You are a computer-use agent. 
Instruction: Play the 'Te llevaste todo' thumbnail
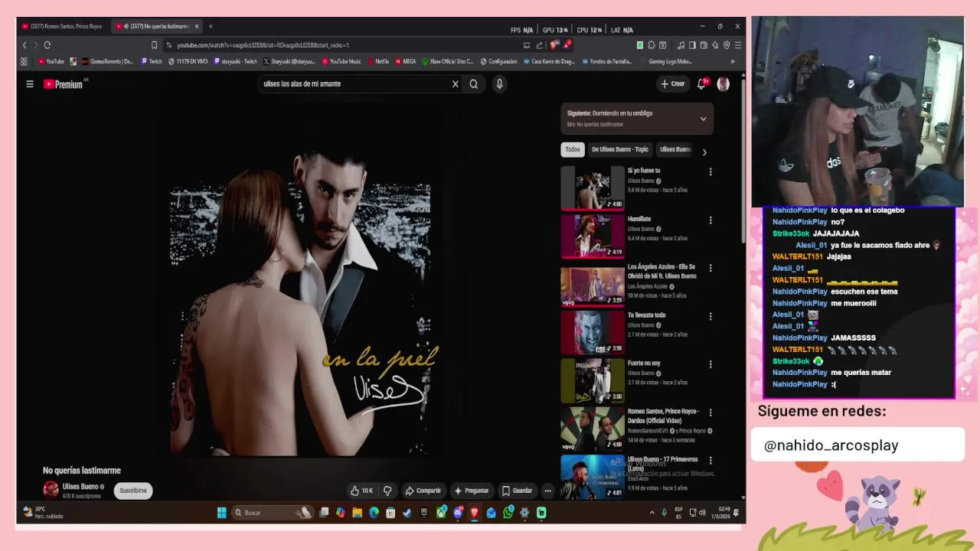[x=593, y=332]
